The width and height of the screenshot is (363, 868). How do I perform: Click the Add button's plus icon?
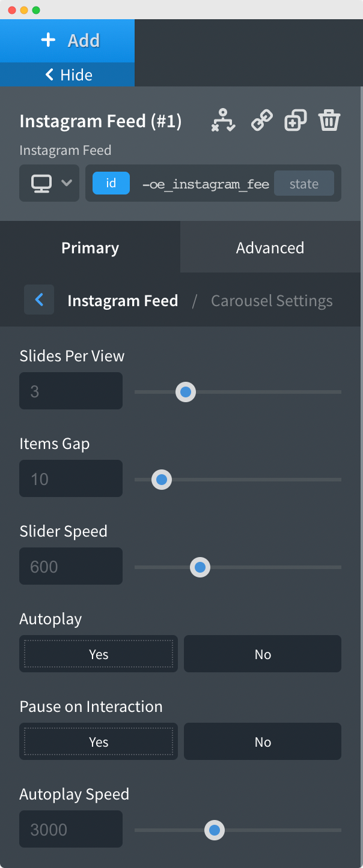pyautogui.click(x=47, y=40)
